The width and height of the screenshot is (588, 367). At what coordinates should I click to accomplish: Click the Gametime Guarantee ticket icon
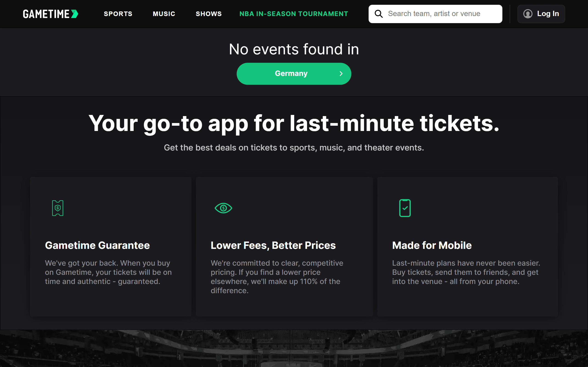pos(58,208)
